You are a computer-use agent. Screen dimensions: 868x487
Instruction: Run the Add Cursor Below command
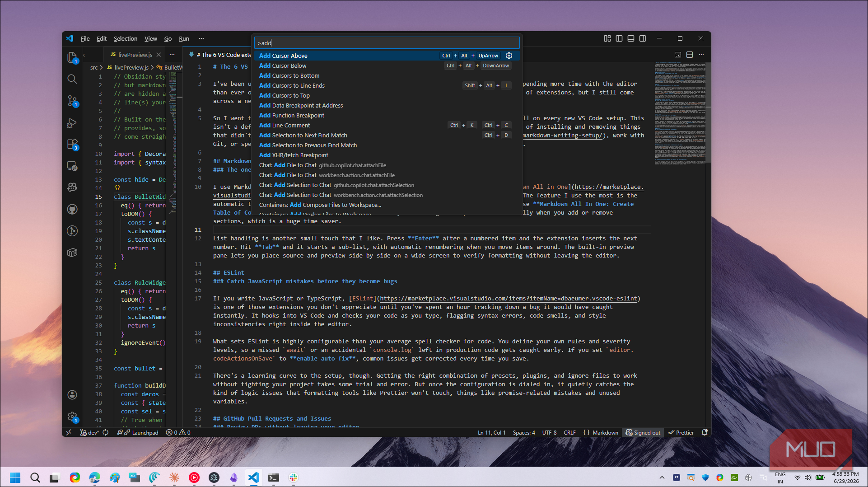pos(387,66)
